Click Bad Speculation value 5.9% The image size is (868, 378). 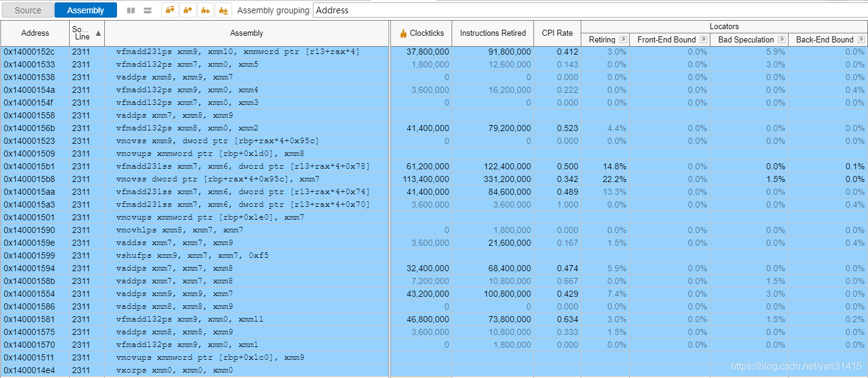(x=776, y=52)
